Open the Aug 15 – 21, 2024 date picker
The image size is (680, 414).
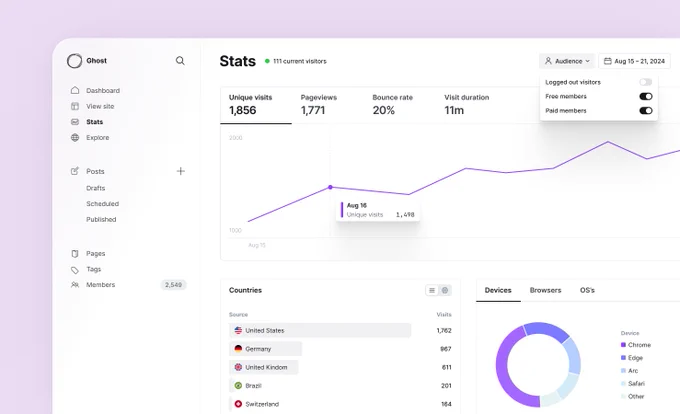(634, 61)
